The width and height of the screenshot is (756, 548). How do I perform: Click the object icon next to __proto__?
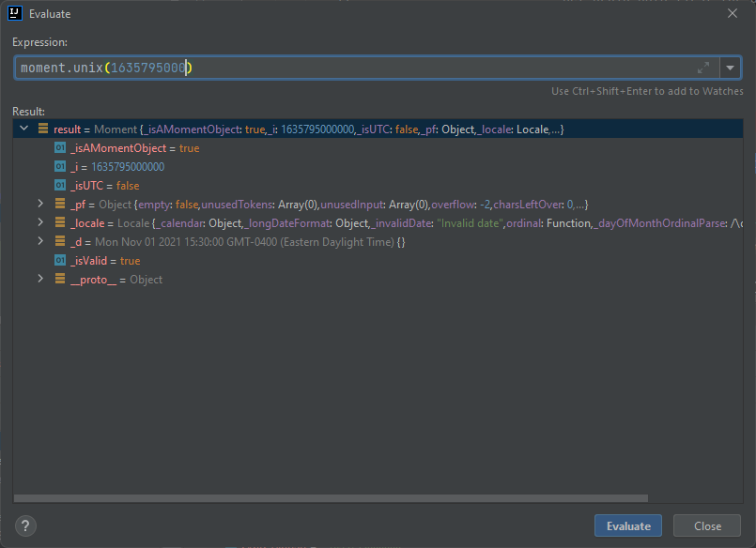[59, 279]
